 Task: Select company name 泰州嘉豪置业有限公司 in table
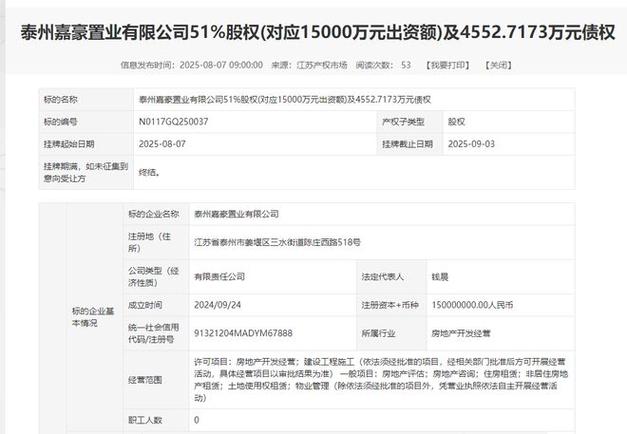238,214
